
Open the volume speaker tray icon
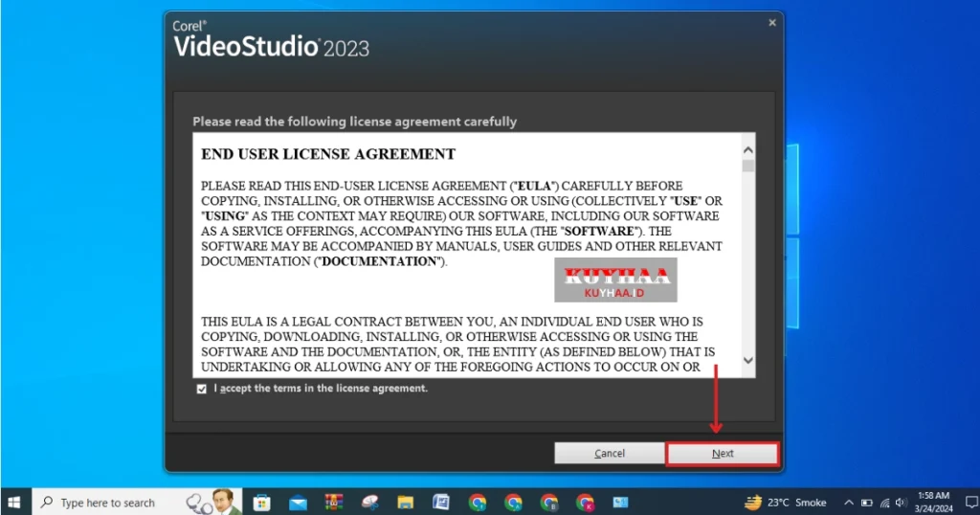(x=901, y=503)
